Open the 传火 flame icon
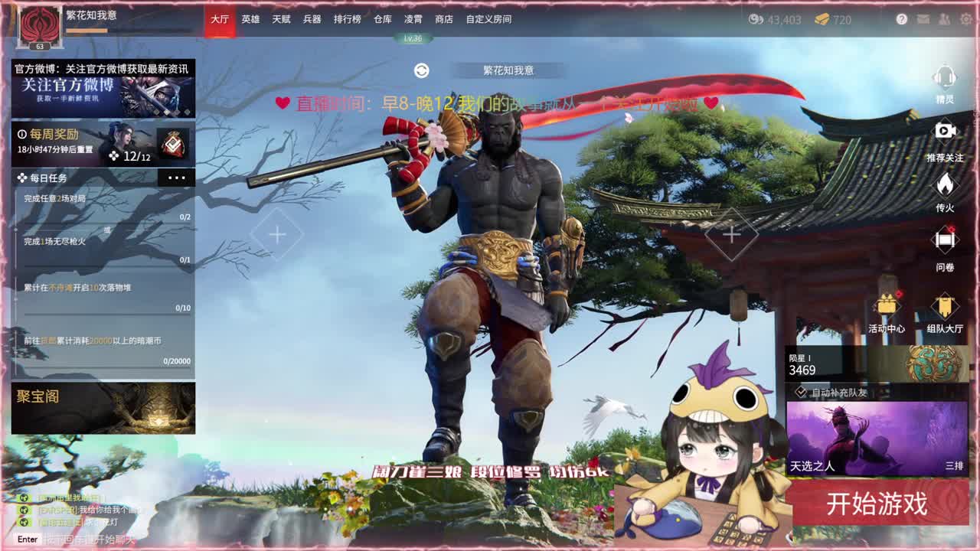980x551 pixels. click(945, 184)
